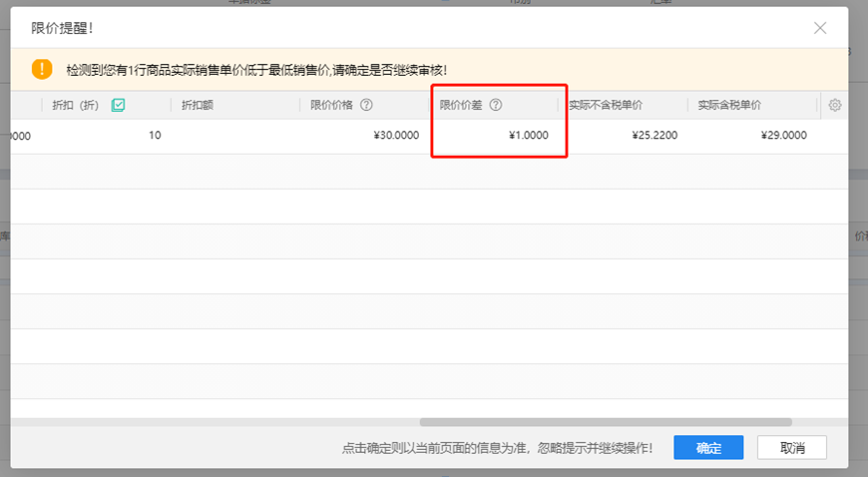868x477 pixels.
Task: Open column settings via the gear icon
Action: [x=835, y=105]
